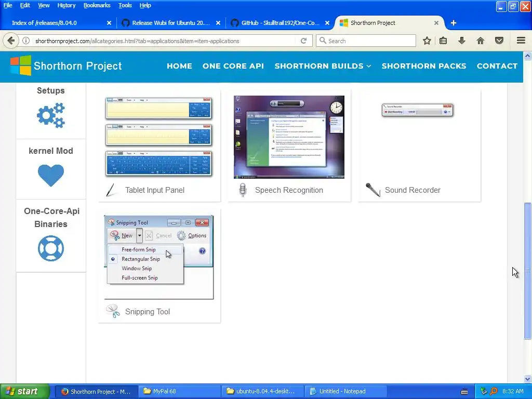Open the SHORTHORN PACKS link
The width and height of the screenshot is (532, 399).
(424, 66)
